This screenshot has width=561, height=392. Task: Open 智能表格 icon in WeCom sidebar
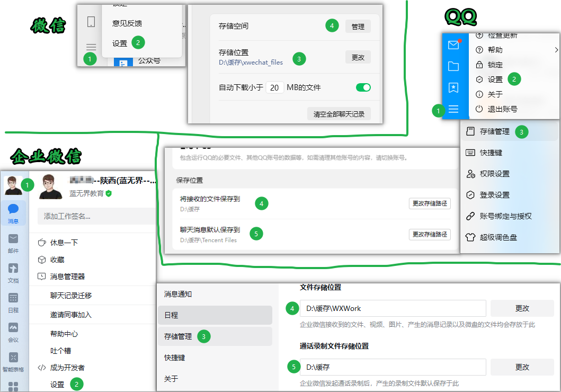[13, 362]
